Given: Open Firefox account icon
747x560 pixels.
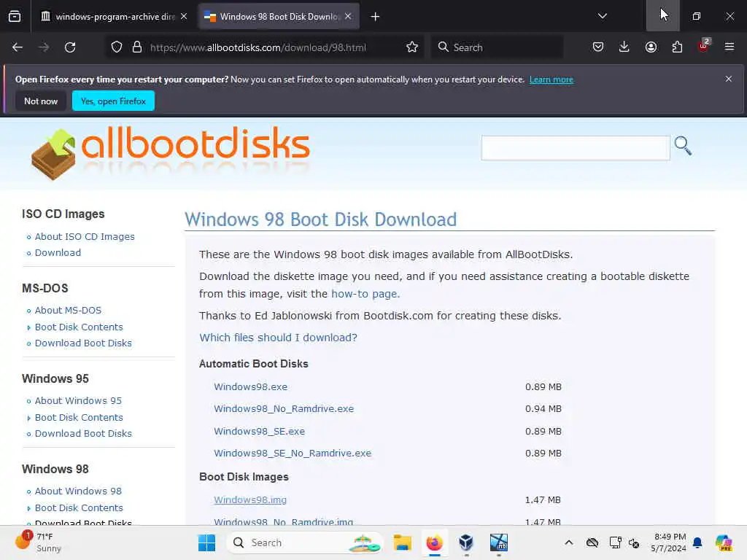Looking at the screenshot, I should point(651,47).
